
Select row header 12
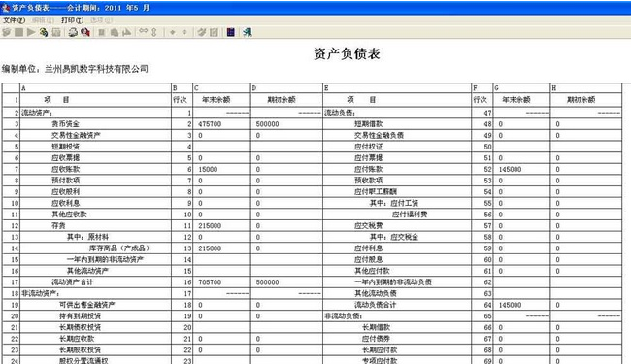point(11,226)
